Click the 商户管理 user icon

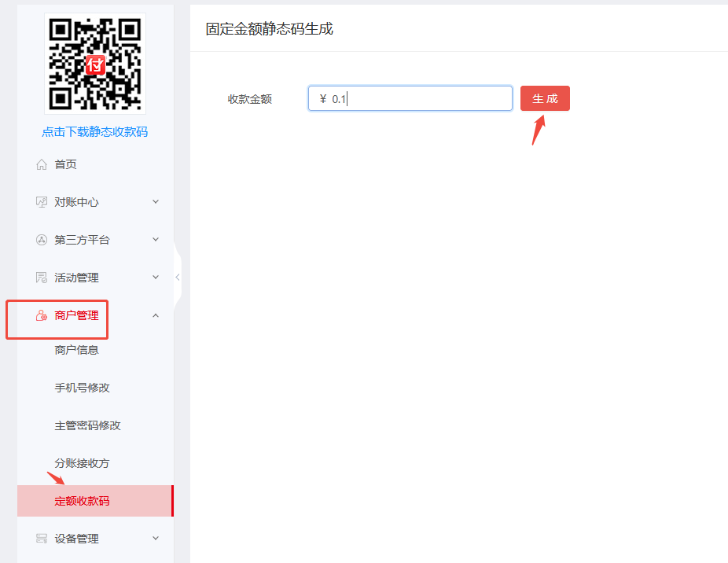click(x=42, y=315)
